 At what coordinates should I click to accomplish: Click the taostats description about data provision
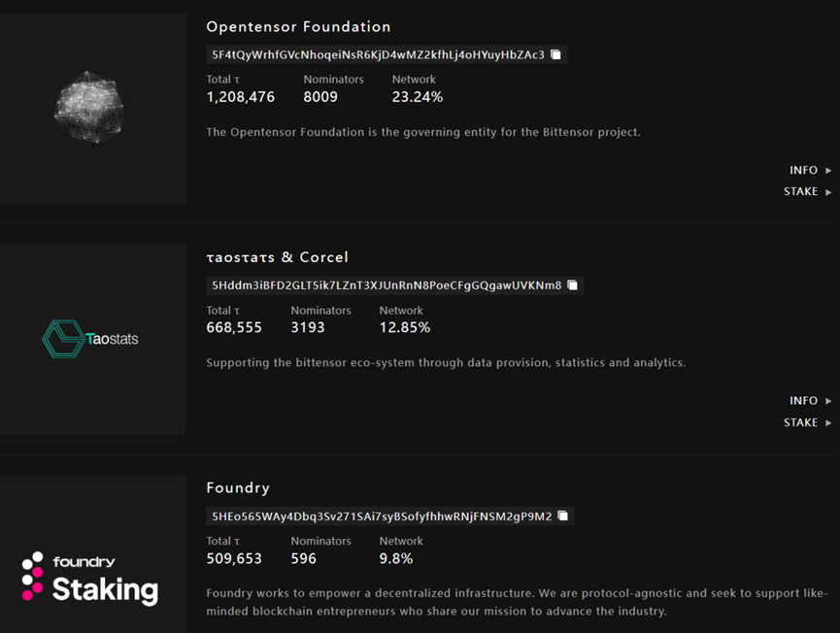tap(446, 362)
